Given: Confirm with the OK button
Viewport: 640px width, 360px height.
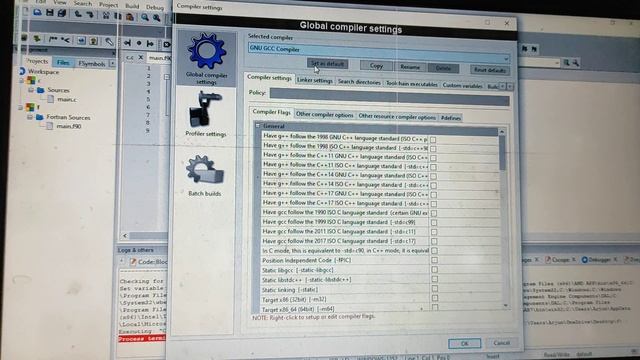Looking at the screenshot, I should pos(464,343).
